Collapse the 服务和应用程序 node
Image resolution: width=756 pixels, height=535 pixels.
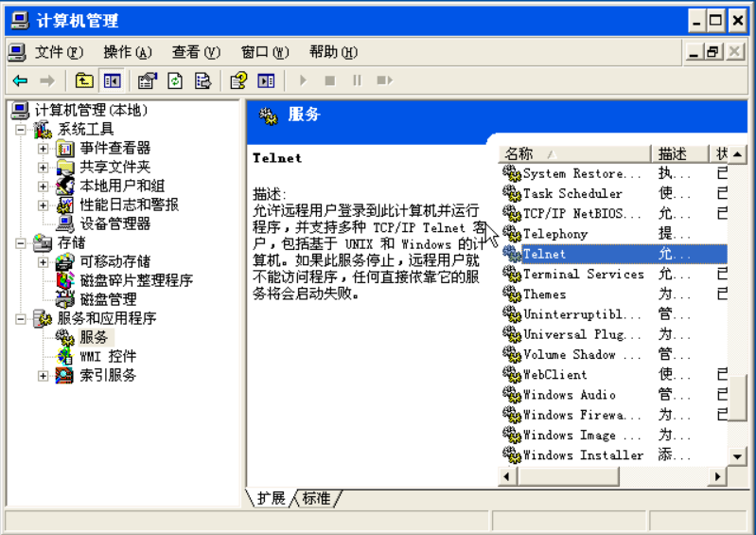[20, 319]
